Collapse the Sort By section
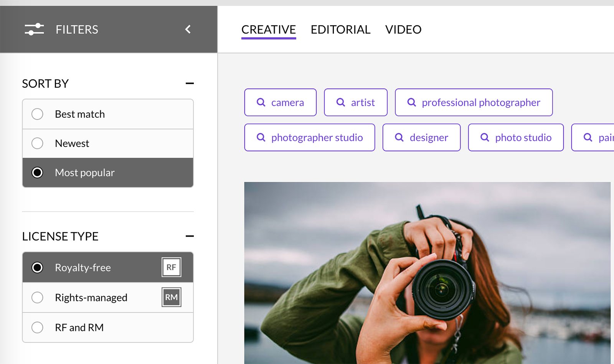This screenshot has width=614, height=364. 190,83
